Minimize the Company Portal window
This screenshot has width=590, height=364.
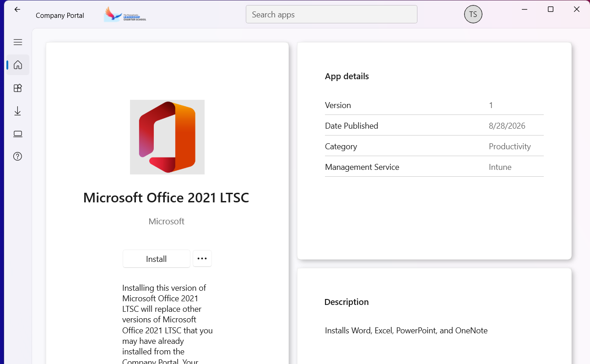click(524, 9)
